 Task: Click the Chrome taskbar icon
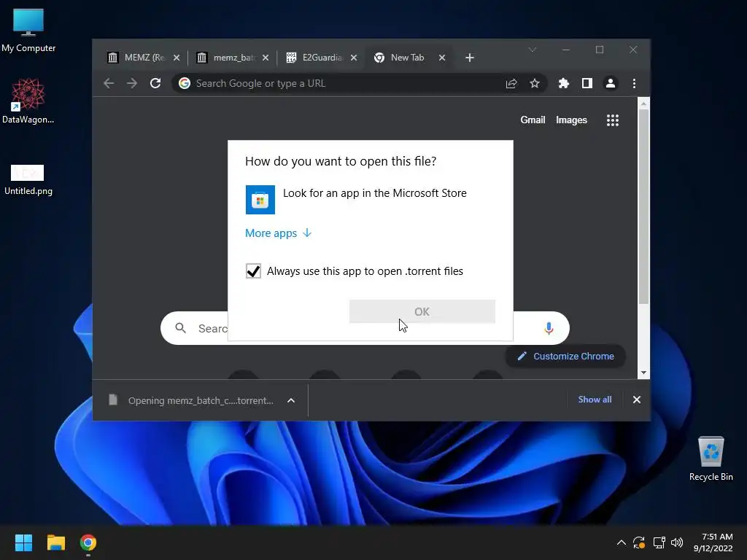pos(88,542)
